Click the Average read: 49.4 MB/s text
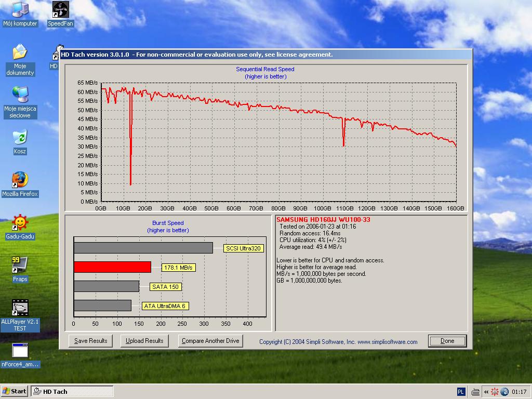 (x=311, y=247)
